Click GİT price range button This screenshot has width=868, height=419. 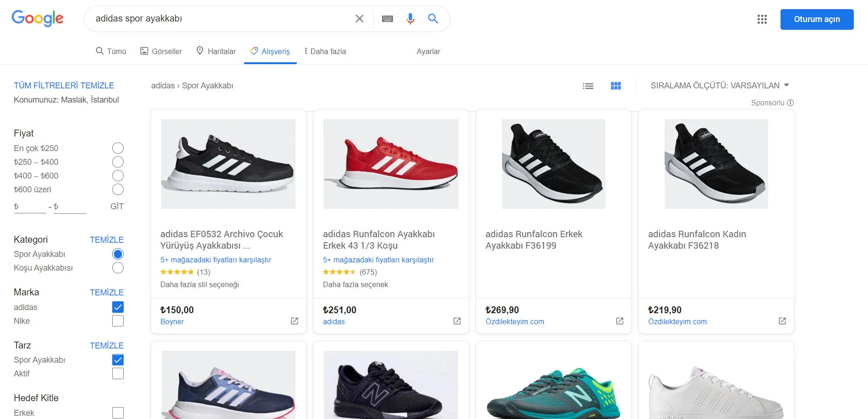point(117,207)
